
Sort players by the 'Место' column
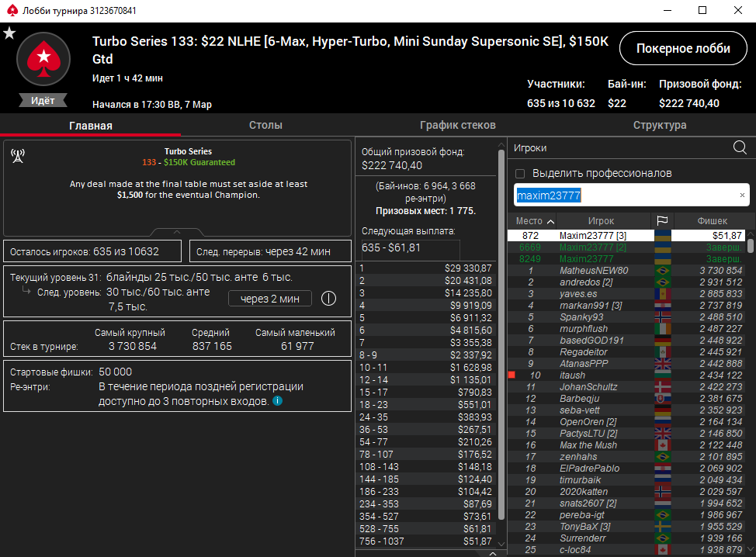[535, 220]
